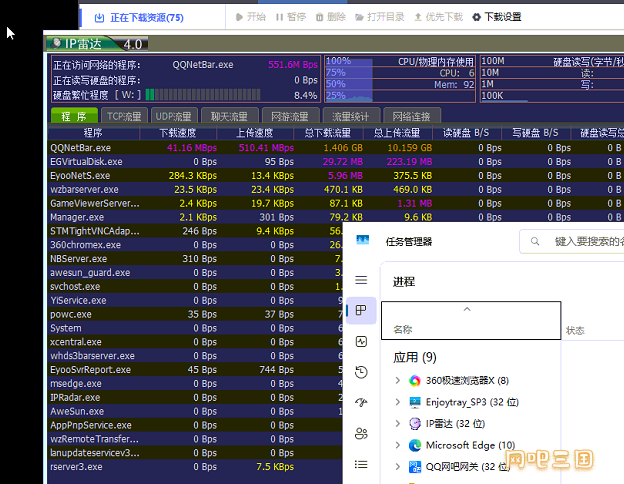Click the 删除 delete button
Screen dimensions: 624x484
coord(331,17)
